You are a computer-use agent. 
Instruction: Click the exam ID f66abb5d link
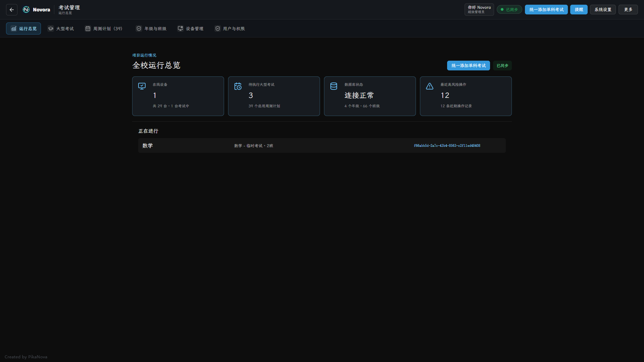click(447, 145)
